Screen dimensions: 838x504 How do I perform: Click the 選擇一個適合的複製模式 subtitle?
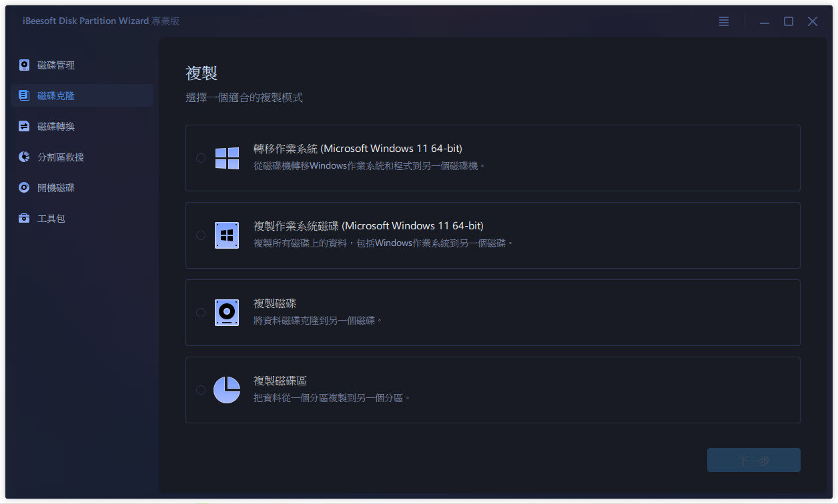pyautogui.click(x=244, y=98)
